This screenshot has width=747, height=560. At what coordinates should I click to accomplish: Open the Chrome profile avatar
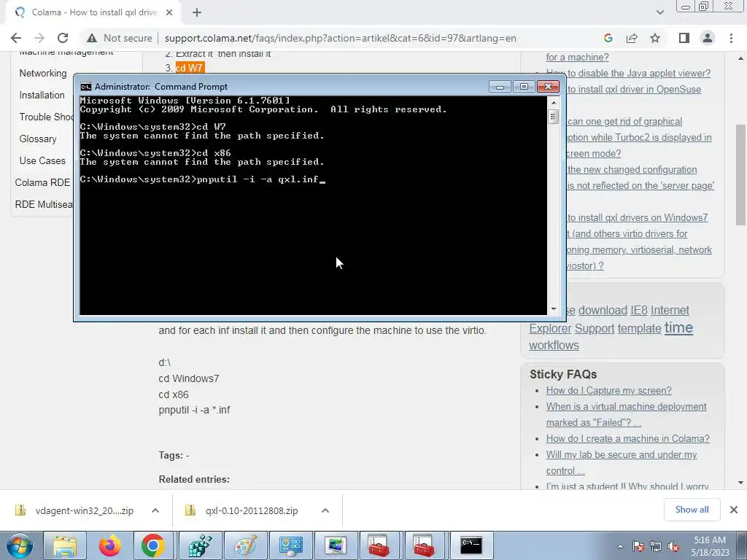click(x=708, y=38)
